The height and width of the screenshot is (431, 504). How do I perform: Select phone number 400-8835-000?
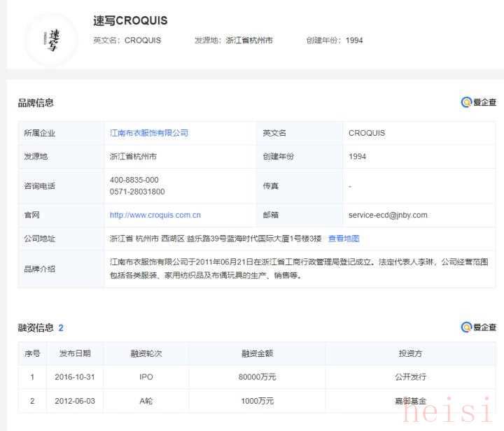click(134, 180)
